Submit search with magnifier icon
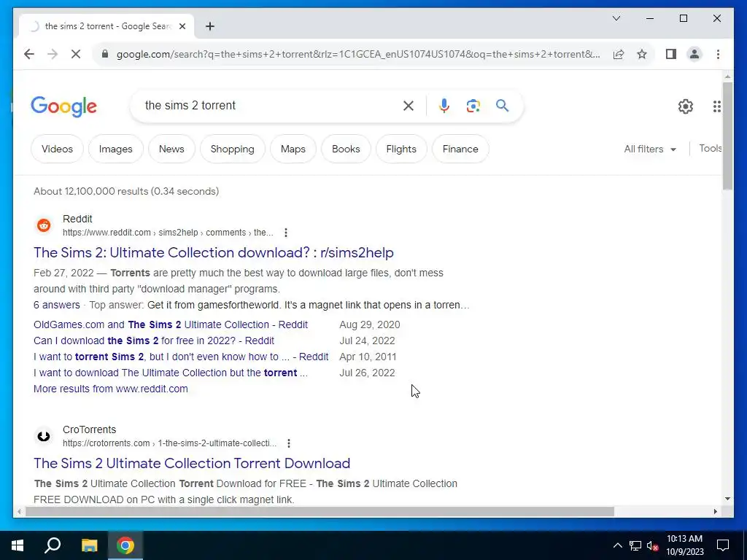Image resolution: width=747 pixels, height=560 pixels. [502, 106]
